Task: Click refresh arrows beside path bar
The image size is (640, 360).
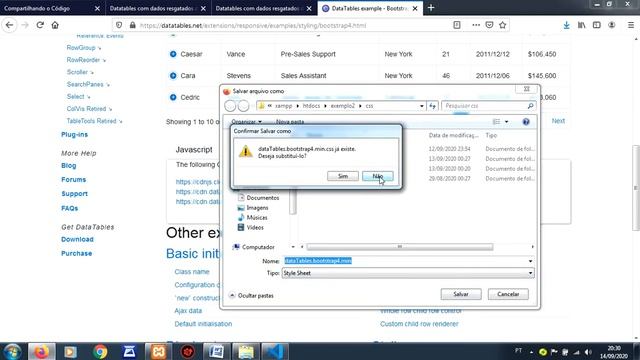Action: 432,106
